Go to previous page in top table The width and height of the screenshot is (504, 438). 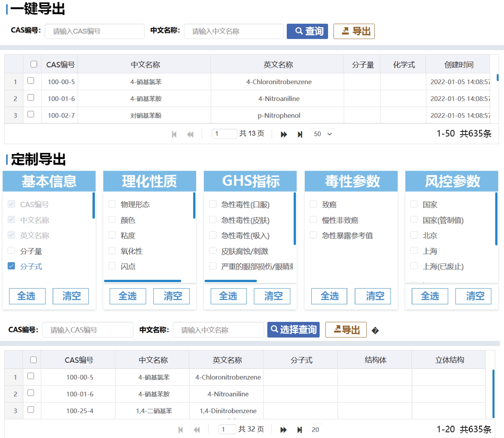tap(190, 134)
